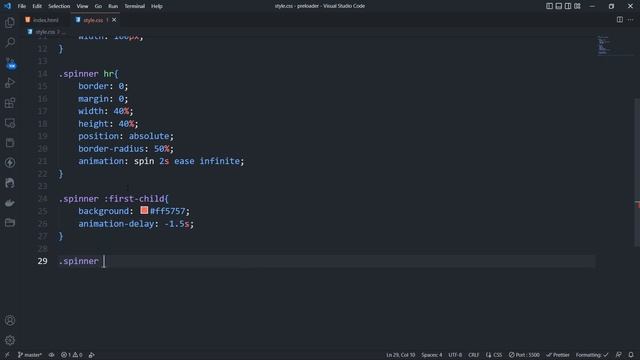Open notifications bell in status bar
The width and height of the screenshot is (640, 360).
pyautogui.click(x=631, y=355)
